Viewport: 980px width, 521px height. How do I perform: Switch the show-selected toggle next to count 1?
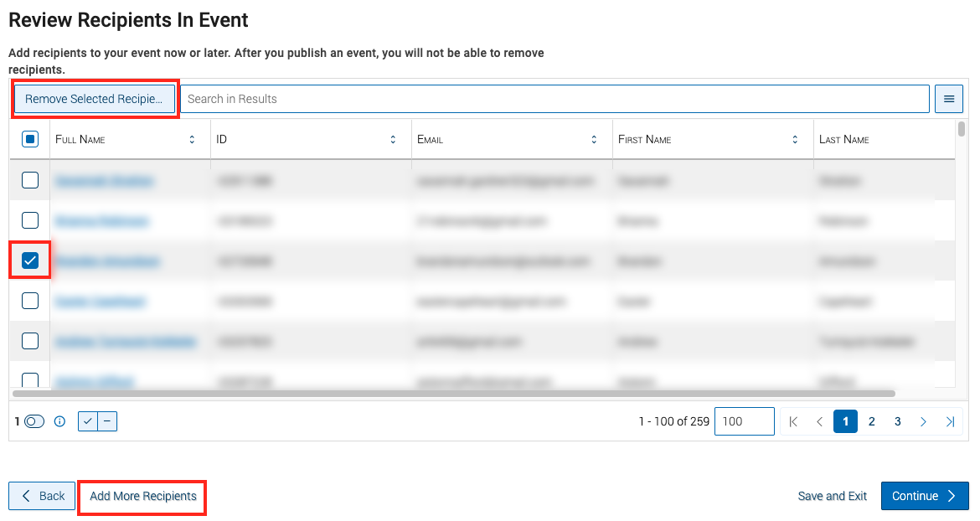pyautogui.click(x=34, y=421)
